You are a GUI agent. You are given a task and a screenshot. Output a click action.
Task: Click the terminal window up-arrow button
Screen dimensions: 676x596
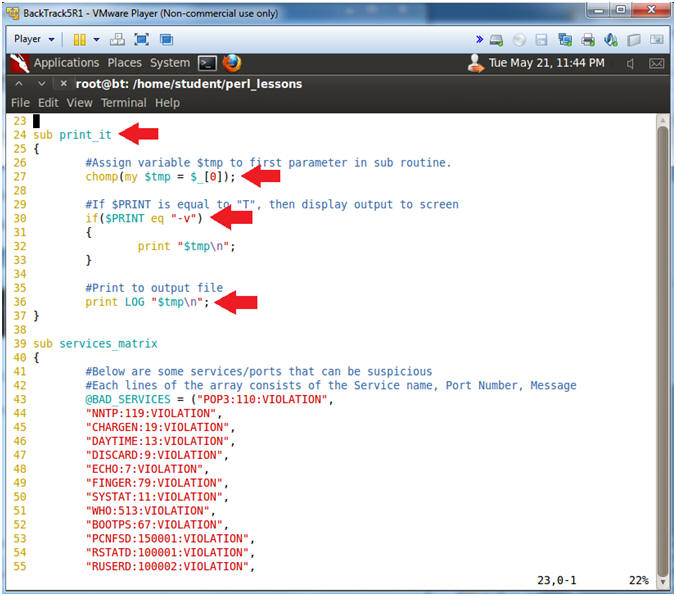(x=19, y=84)
